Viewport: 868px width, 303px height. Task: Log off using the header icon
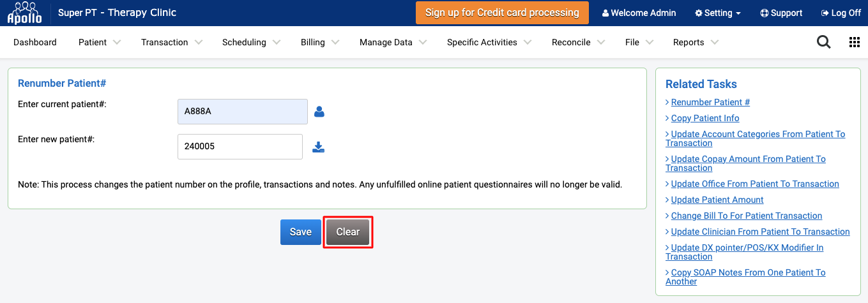click(841, 13)
